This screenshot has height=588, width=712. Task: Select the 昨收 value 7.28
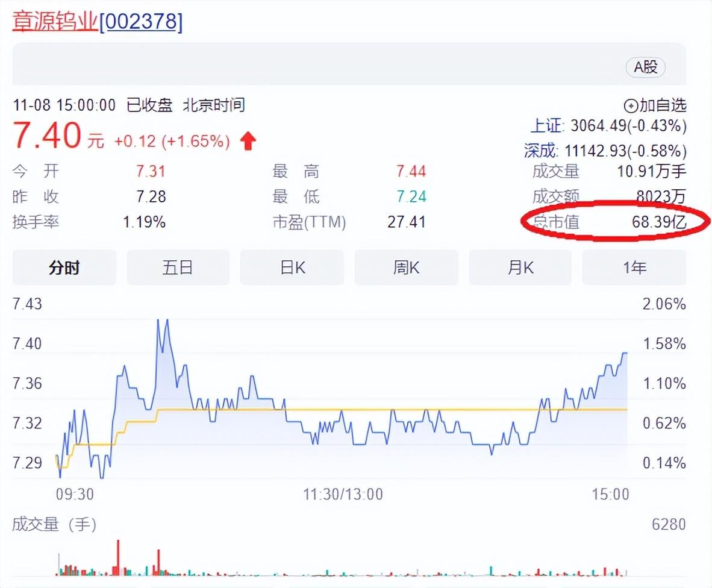pyautogui.click(x=151, y=196)
